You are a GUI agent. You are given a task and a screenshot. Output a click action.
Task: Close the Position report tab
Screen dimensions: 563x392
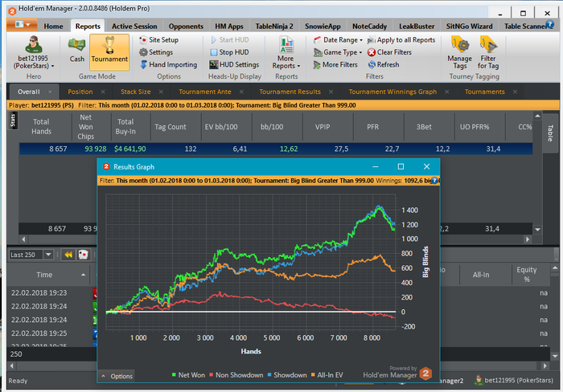pos(103,92)
